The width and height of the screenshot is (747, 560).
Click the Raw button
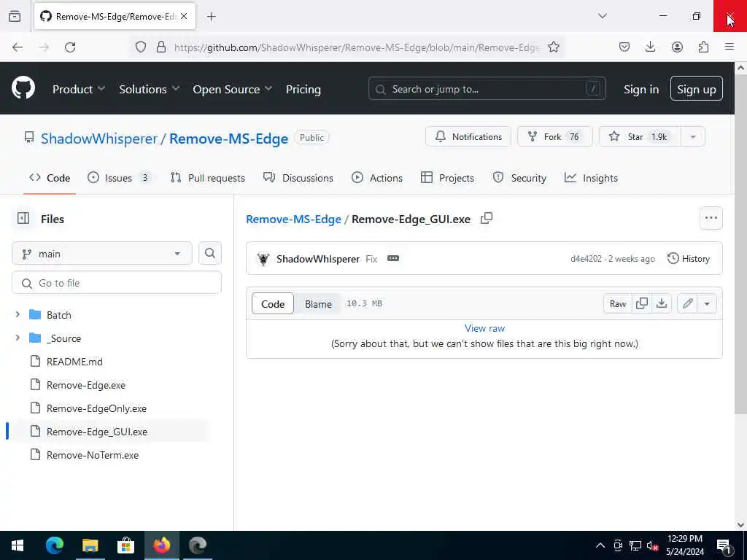pyautogui.click(x=617, y=303)
